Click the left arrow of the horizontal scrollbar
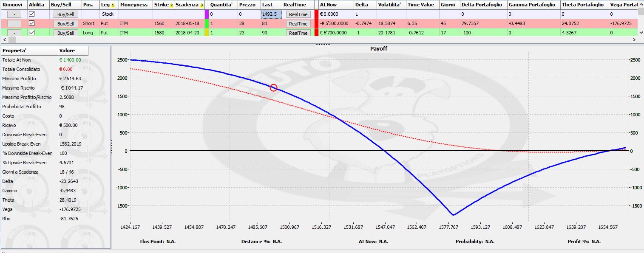644x253 pixels. tap(3, 39)
